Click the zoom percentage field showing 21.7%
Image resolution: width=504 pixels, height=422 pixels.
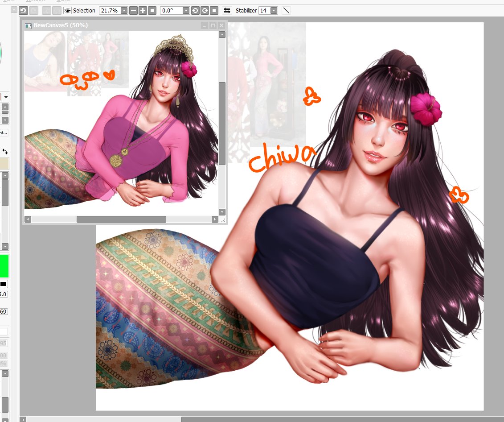pyautogui.click(x=110, y=11)
